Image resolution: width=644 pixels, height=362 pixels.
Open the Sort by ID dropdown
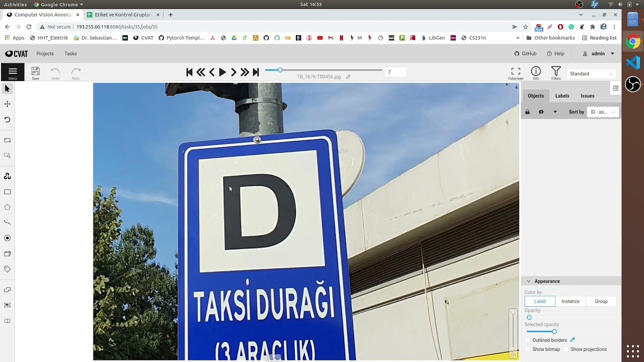pos(602,112)
